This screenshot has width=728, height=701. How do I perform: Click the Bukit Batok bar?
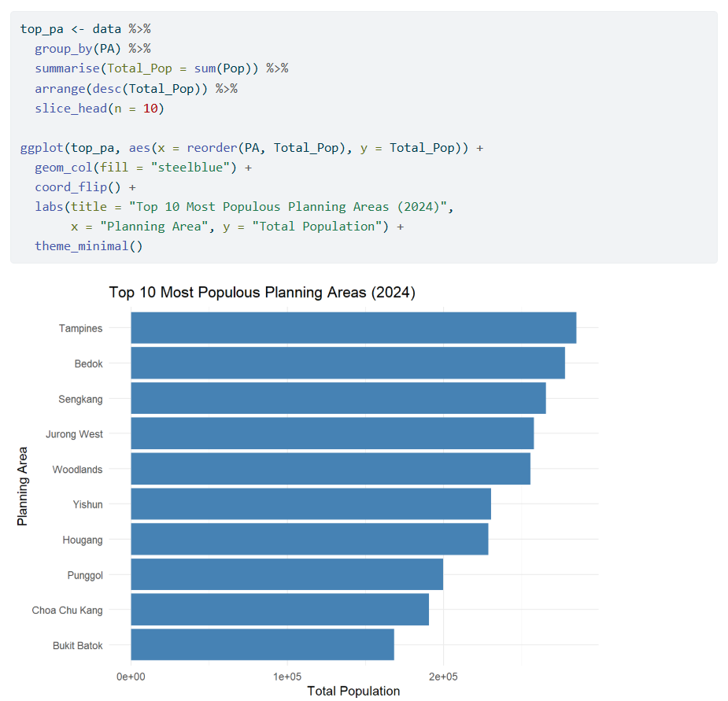coord(262,645)
